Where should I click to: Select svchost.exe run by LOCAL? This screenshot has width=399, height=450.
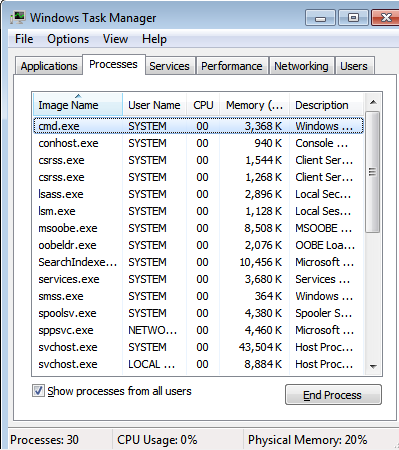(198, 364)
